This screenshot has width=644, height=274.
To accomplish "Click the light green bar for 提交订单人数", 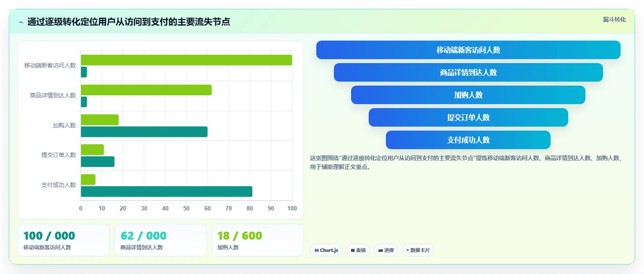I will coord(92,150).
